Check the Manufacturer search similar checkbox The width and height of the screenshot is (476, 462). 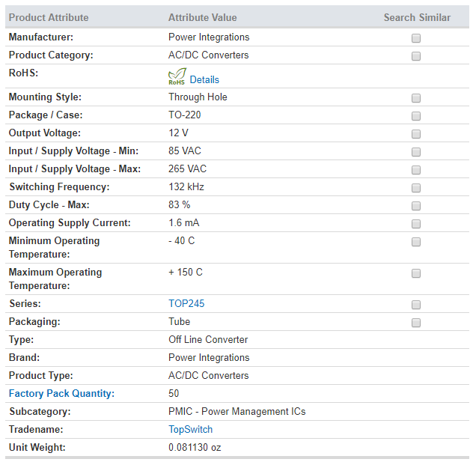[416, 38]
